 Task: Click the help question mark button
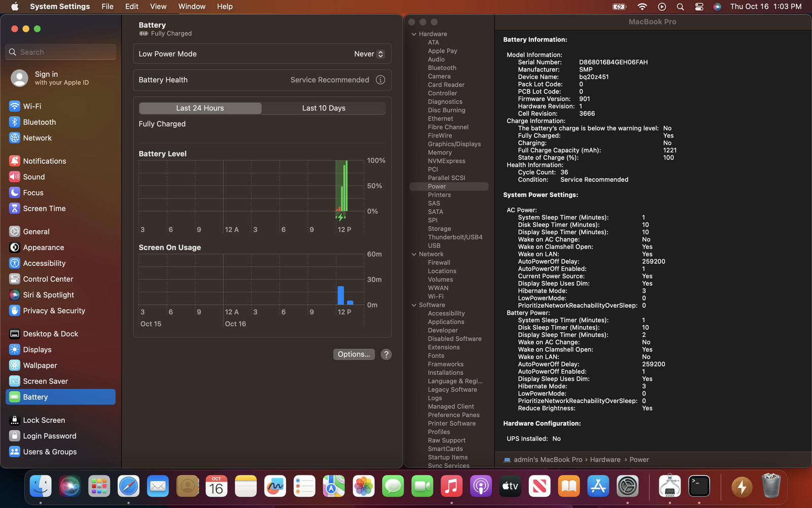pos(386,355)
